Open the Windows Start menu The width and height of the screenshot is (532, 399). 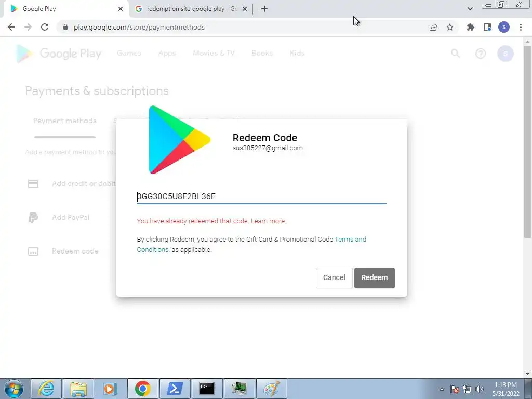(x=14, y=389)
